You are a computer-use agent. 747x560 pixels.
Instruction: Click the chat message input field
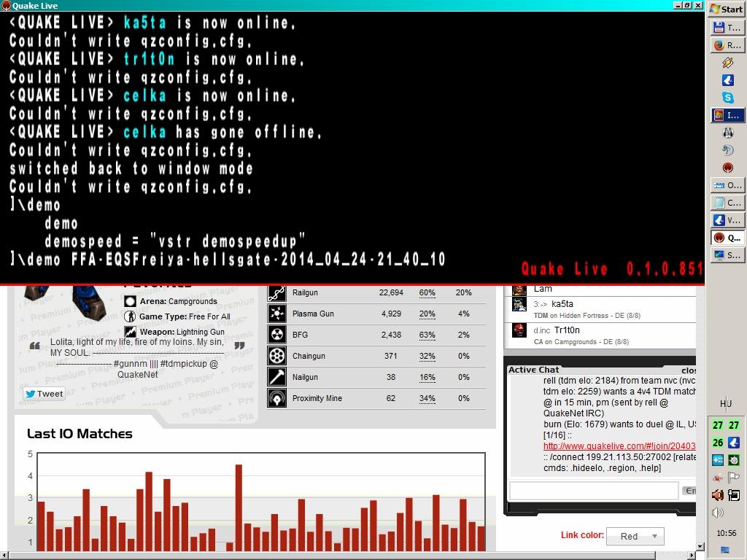594,491
